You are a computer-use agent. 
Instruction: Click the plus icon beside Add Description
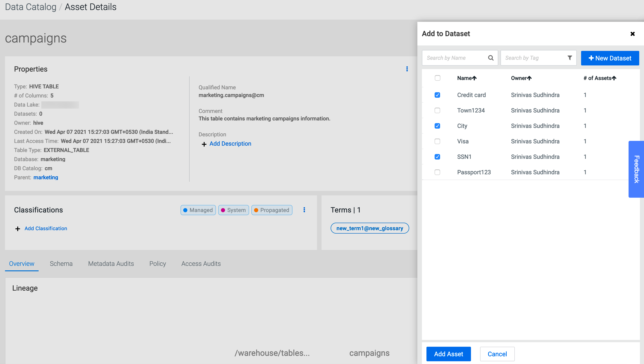[204, 144]
